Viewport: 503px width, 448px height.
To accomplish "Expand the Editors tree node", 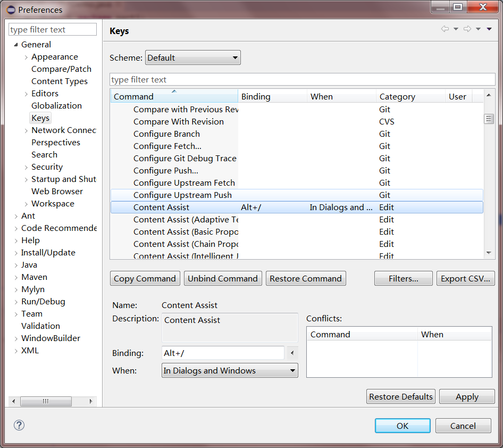I will coord(26,94).
